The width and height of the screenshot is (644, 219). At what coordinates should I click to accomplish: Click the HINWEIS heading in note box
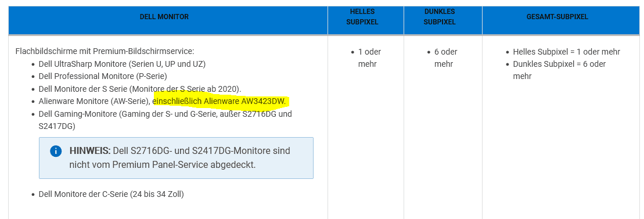click(x=90, y=151)
